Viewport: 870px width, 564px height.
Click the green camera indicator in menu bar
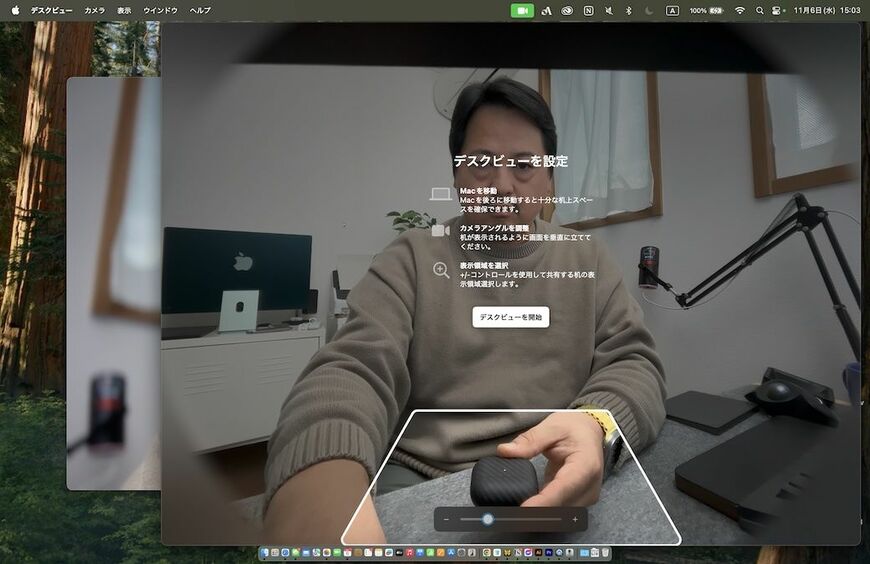[522, 11]
